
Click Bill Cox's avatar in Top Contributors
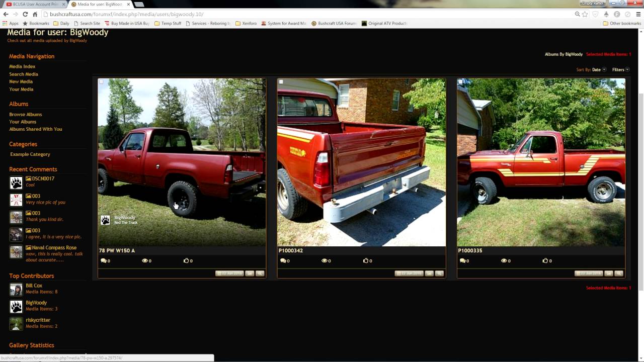(x=16, y=289)
